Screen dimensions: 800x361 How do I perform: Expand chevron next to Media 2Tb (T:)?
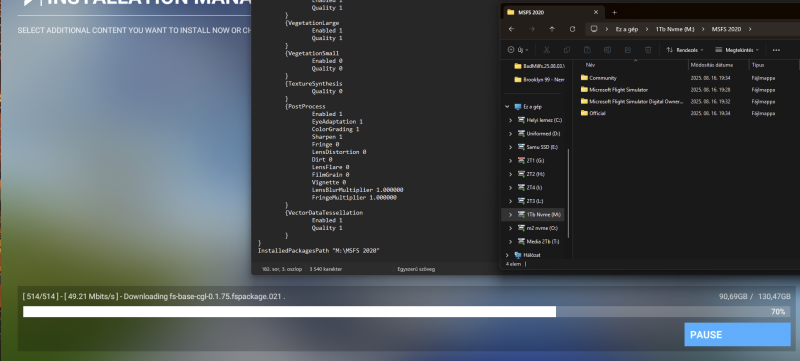(510, 241)
